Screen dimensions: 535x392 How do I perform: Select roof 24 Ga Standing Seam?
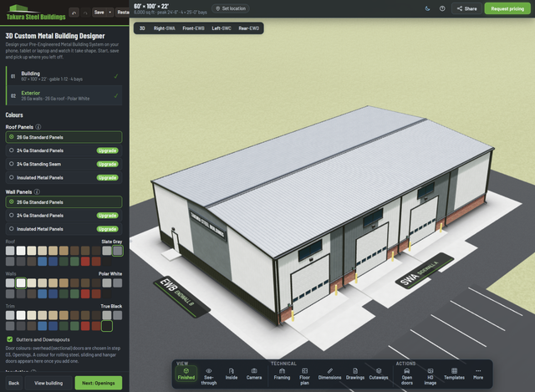pos(64,164)
